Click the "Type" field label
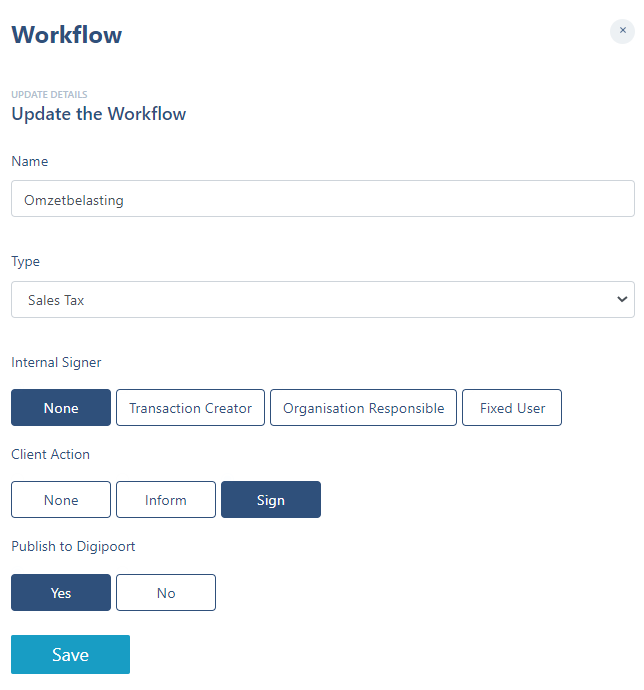The width and height of the screenshot is (644, 690). 26,262
